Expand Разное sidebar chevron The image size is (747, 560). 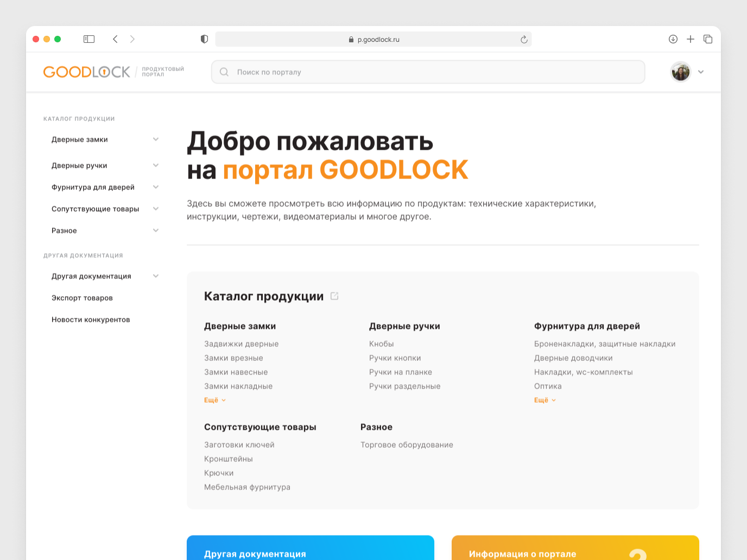(156, 231)
